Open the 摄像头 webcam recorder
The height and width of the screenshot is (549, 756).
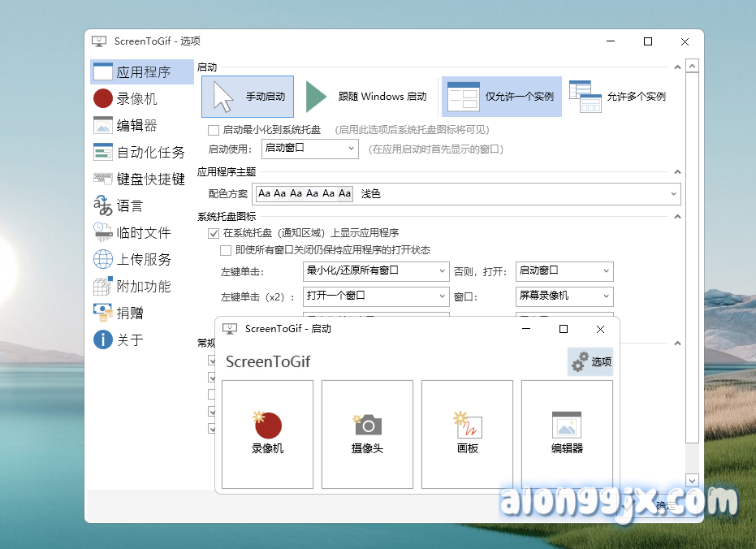coord(367,426)
